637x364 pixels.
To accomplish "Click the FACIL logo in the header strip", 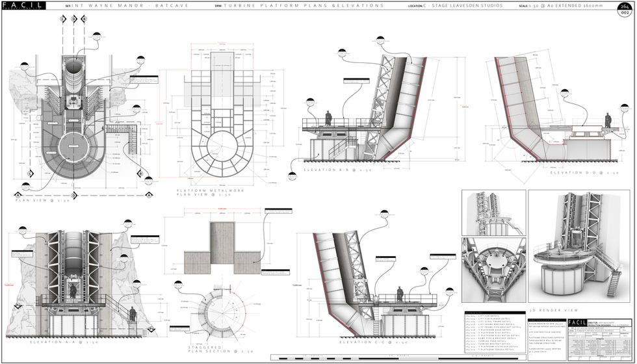I will 23,5.
